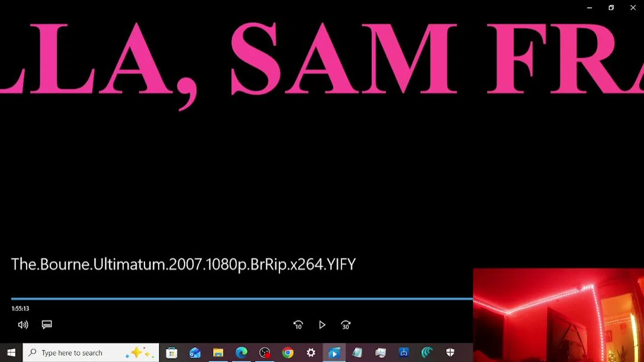
Task: Open the Windows Start menu
Action: 11,353
